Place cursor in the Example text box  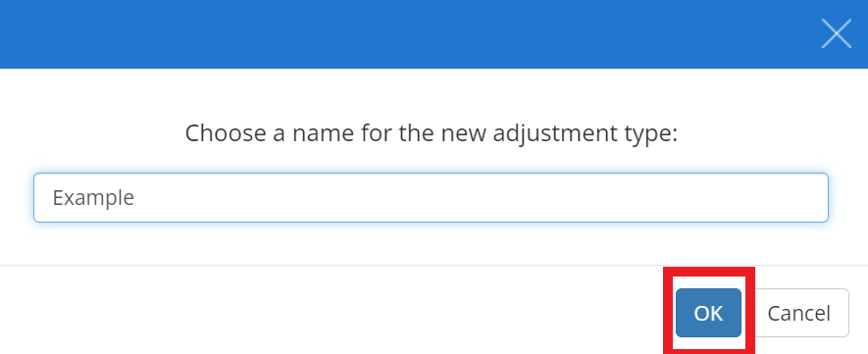[x=431, y=197]
